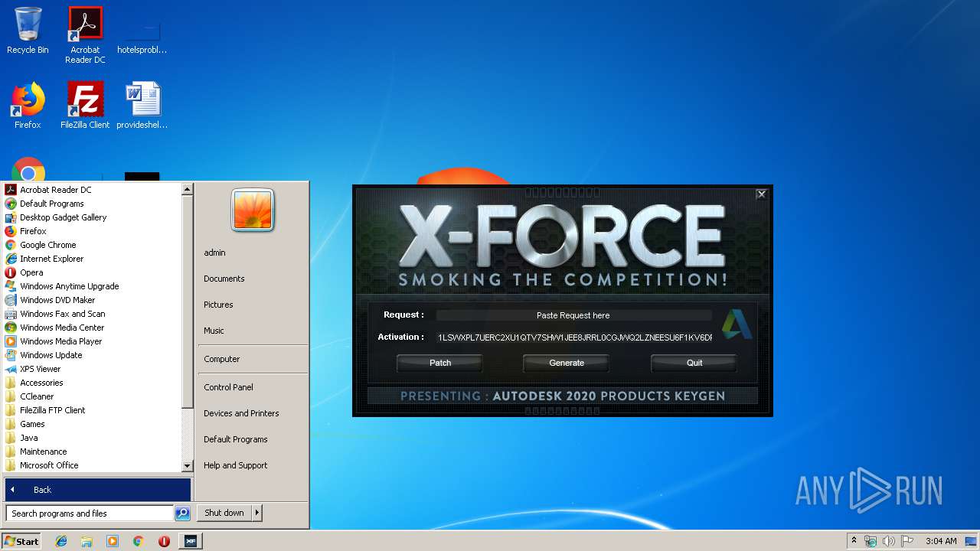Open media player taskbar icon
980x551 pixels.
[x=113, y=541]
